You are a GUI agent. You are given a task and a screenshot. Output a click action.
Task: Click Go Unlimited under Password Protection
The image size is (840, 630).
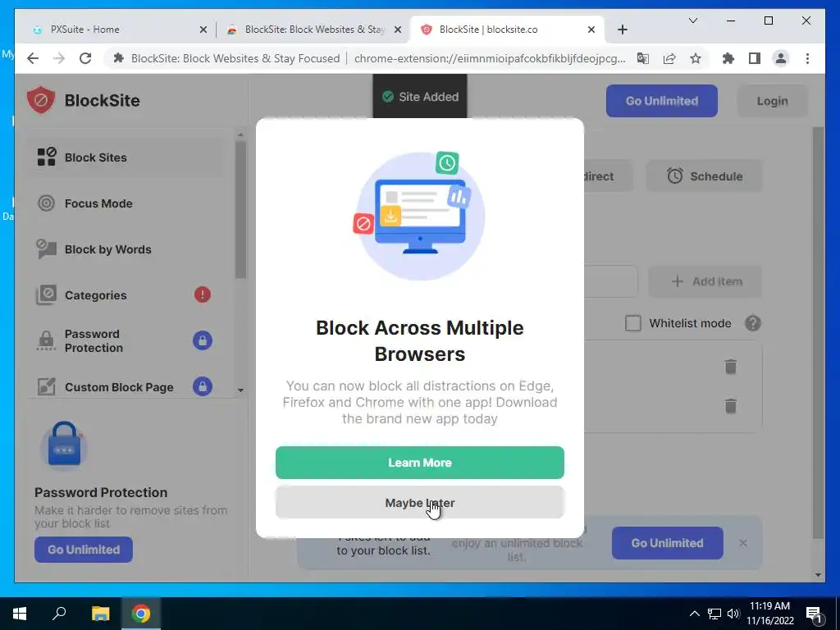pos(84,549)
